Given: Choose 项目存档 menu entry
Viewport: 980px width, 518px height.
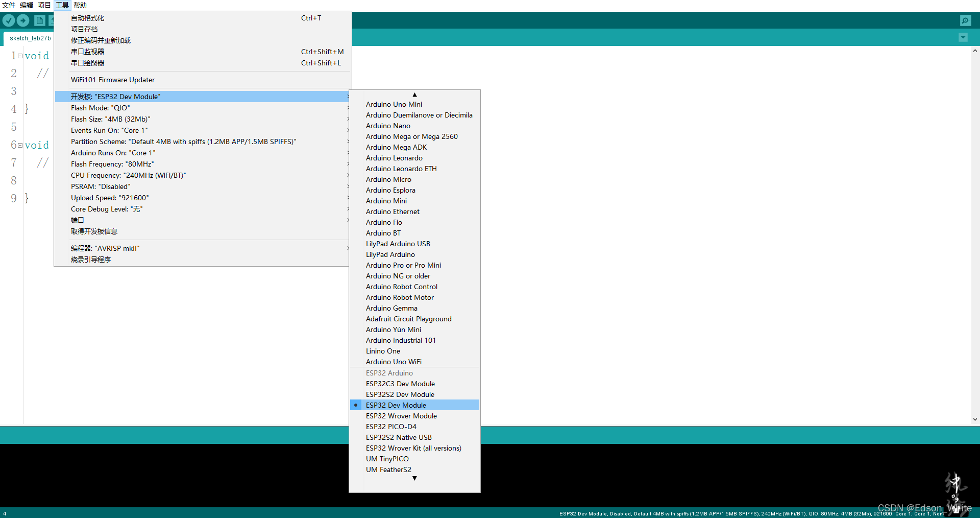Looking at the screenshot, I should pyautogui.click(x=203, y=29).
